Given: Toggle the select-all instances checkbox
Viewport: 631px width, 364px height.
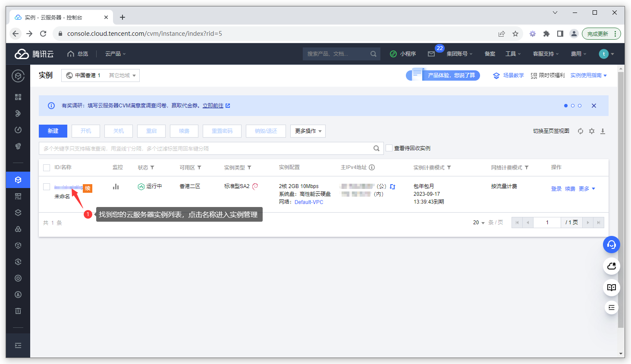Looking at the screenshot, I should tap(47, 167).
